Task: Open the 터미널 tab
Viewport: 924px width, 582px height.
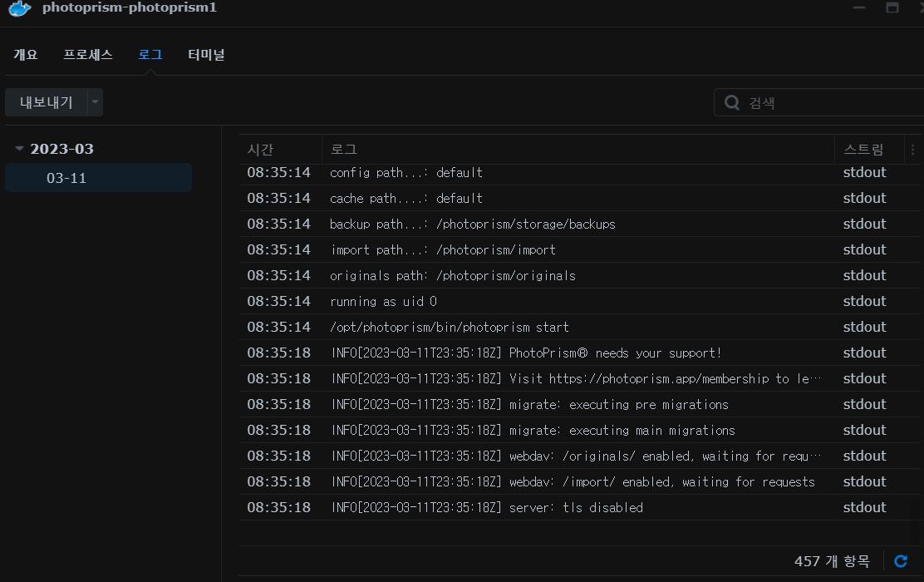Action: pos(206,55)
